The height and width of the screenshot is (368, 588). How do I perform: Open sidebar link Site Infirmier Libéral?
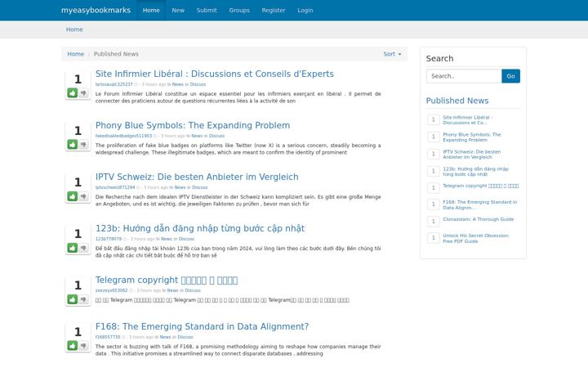(468, 119)
